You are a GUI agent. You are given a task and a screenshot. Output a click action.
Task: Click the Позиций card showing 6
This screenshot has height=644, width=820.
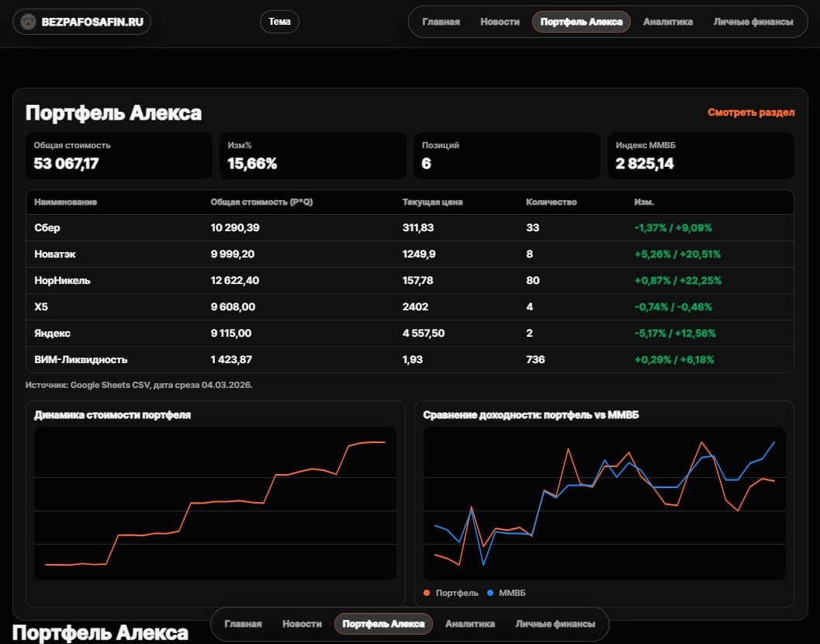coord(507,156)
